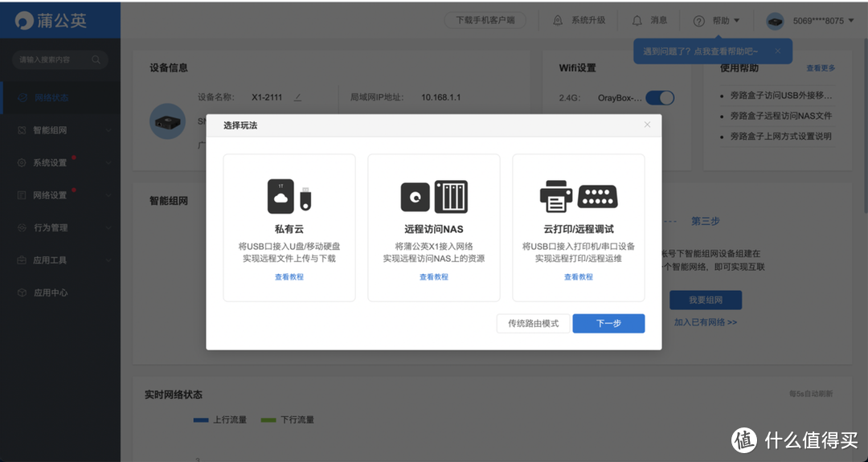
Task: Edit device name pencil icon beside X1-2111
Action: coord(297,97)
